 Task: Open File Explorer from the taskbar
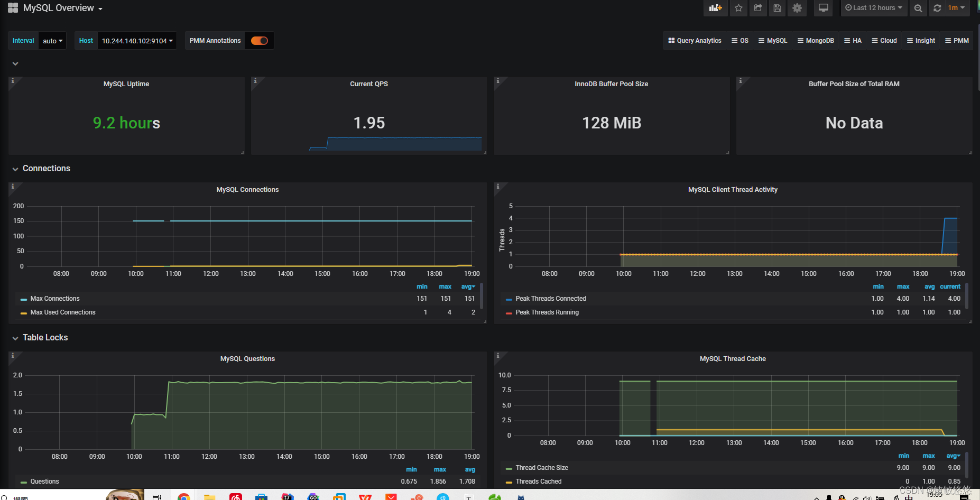pyautogui.click(x=210, y=497)
